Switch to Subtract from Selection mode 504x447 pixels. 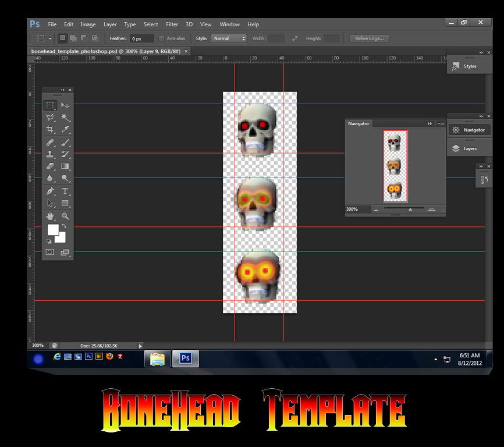(84, 38)
